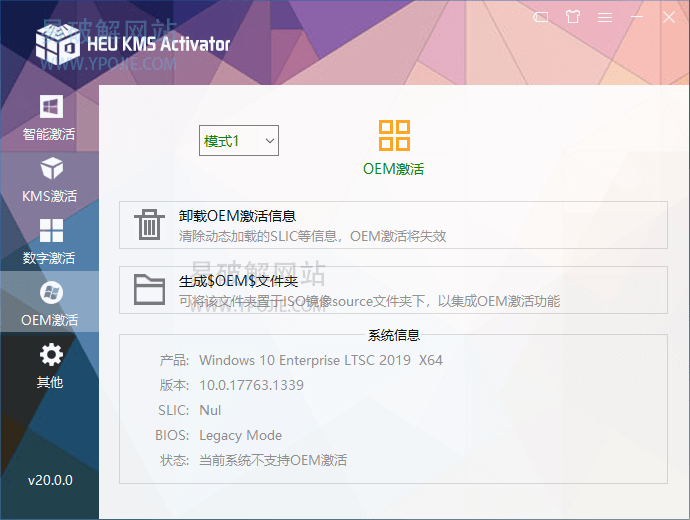690x520 pixels.
Task: Switch to the KMS激活 tab
Action: [49, 180]
